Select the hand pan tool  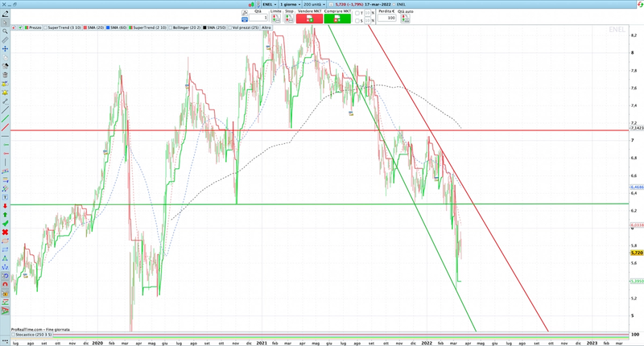[x=5, y=57]
